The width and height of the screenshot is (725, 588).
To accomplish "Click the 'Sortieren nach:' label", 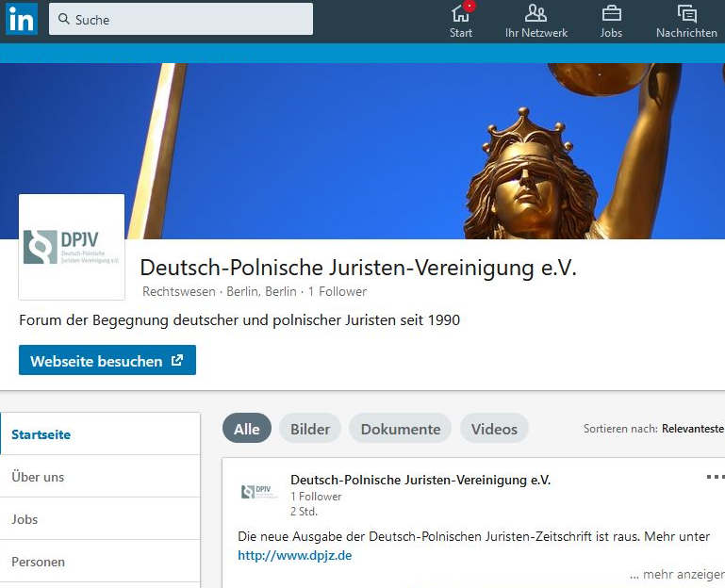I will pyautogui.click(x=620, y=429).
